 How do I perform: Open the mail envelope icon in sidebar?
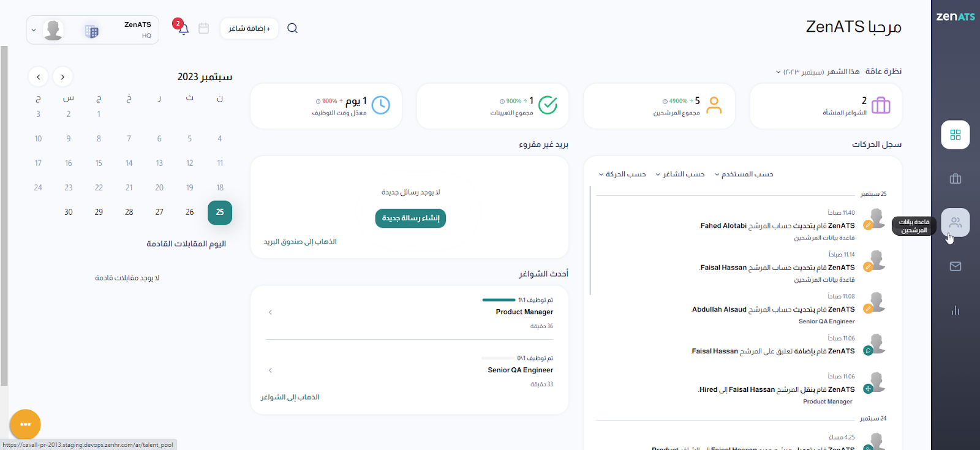956,266
